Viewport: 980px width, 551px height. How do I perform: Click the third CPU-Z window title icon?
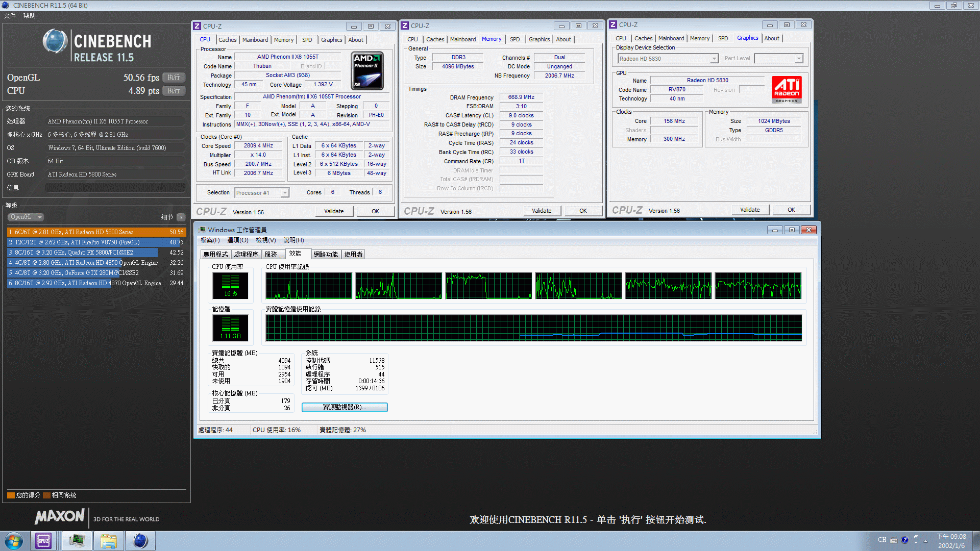tap(613, 24)
